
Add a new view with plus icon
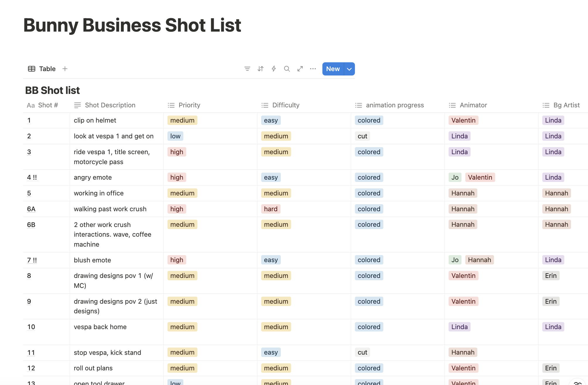65,69
